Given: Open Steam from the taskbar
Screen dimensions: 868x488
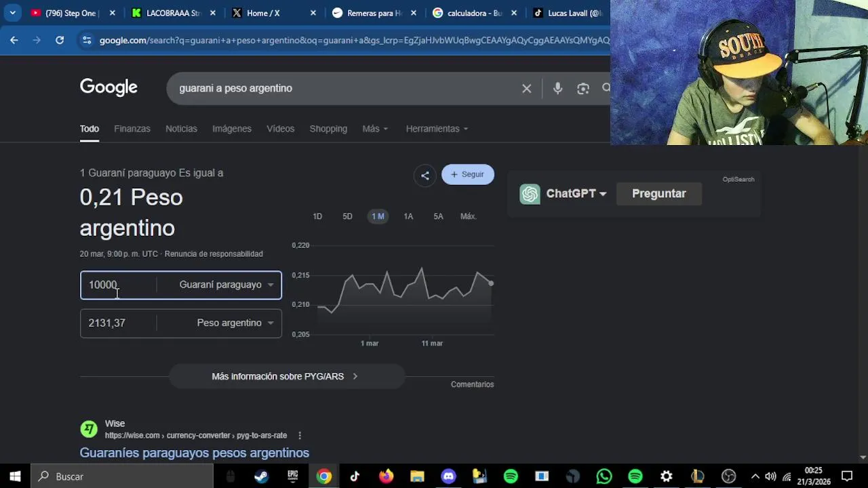Looking at the screenshot, I should pyautogui.click(x=261, y=476).
